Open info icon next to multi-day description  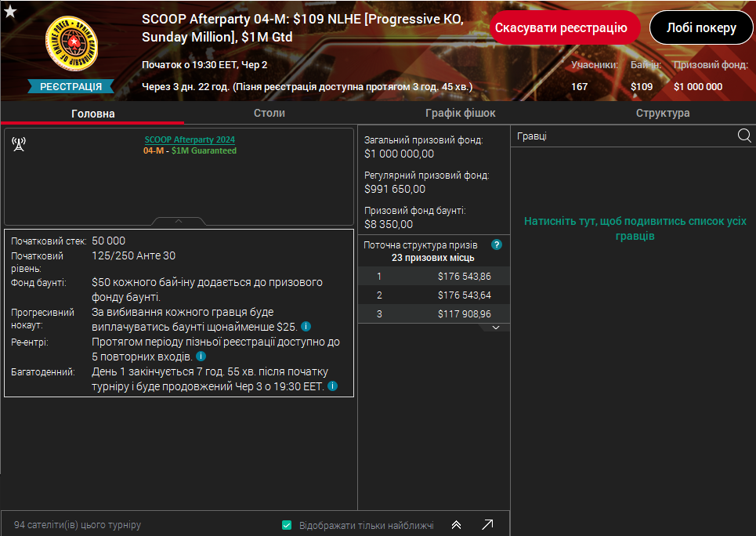[332, 386]
